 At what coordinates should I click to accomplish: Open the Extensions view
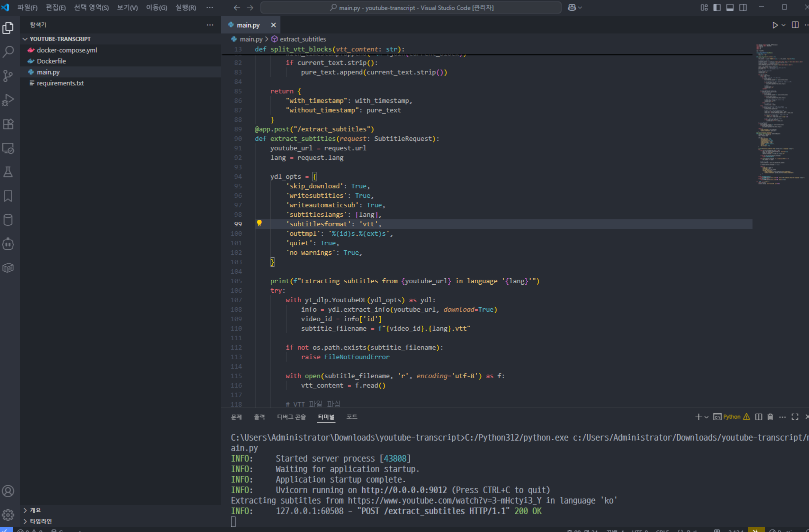click(x=8, y=124)
